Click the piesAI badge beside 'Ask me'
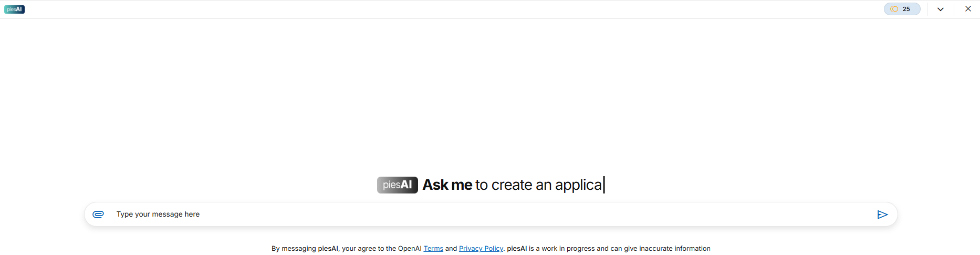 coord(398,185)
